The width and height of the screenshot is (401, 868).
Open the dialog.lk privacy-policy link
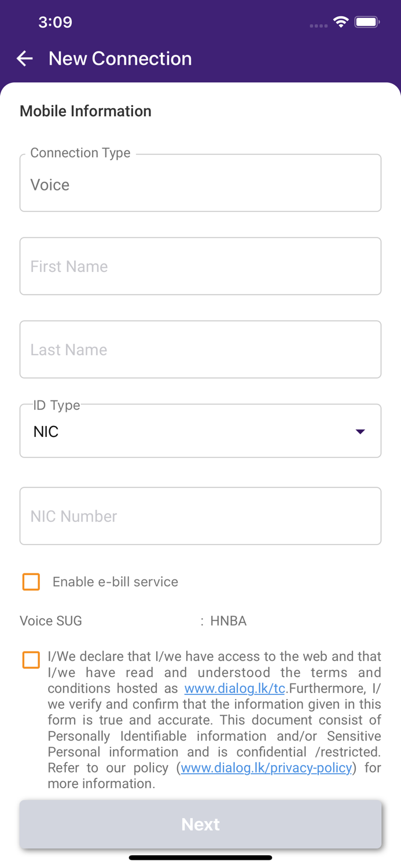pyautogui.click(x=266, y=768)
